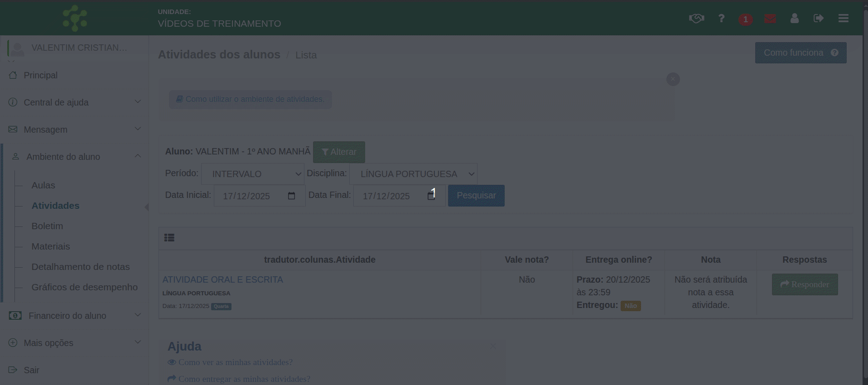The height and width of the screenshot is (385, 868).
Task: Click the user profile icon in header
Action: click(794, 19)
